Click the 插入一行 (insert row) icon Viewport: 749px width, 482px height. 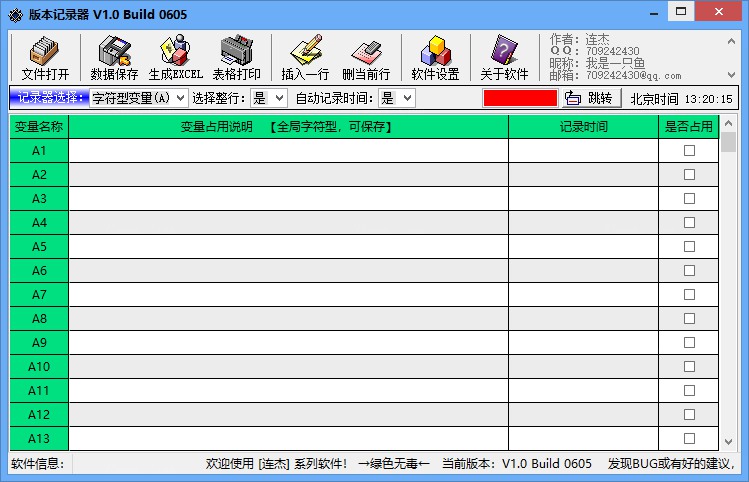[305, 52]
